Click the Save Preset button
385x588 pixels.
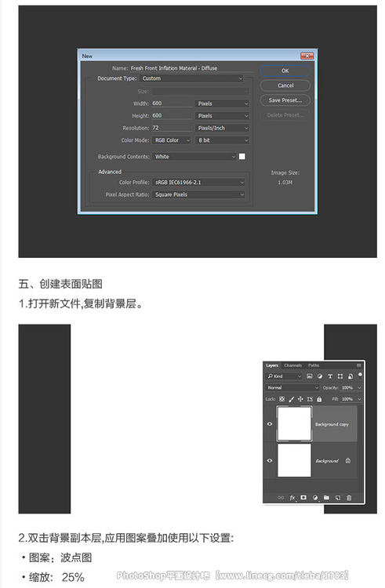pos(285,100)
